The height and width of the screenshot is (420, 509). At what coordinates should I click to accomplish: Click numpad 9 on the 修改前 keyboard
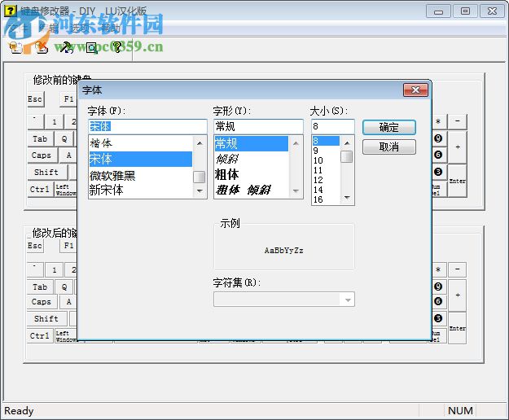pyautogui.click(x=439, y=139)
